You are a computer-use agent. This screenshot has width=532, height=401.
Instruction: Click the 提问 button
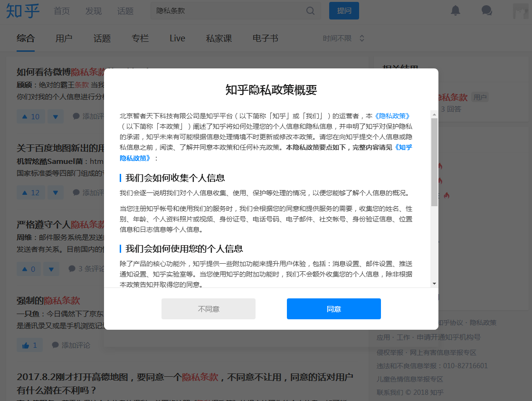[x=344, y=11]
